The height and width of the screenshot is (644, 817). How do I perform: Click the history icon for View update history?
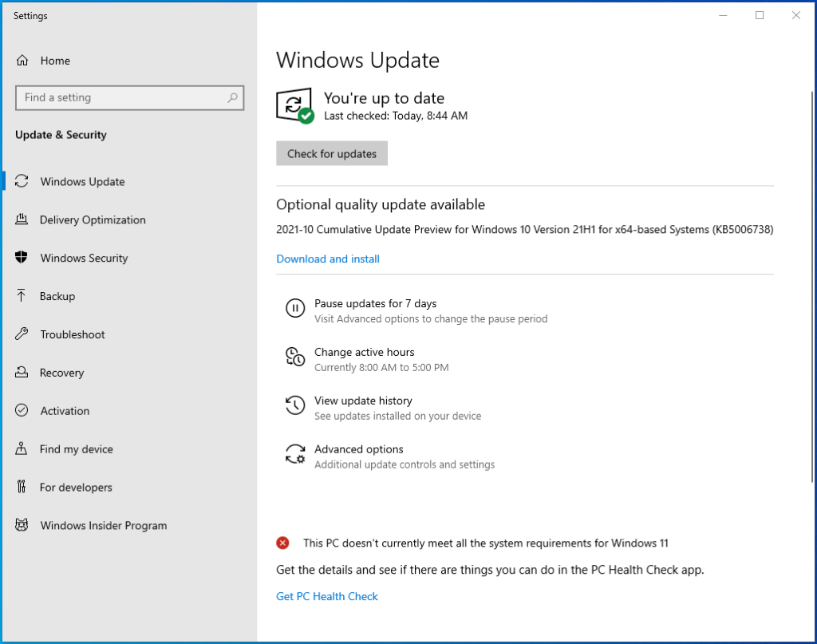pyautogui.click(x=295, y=405)
